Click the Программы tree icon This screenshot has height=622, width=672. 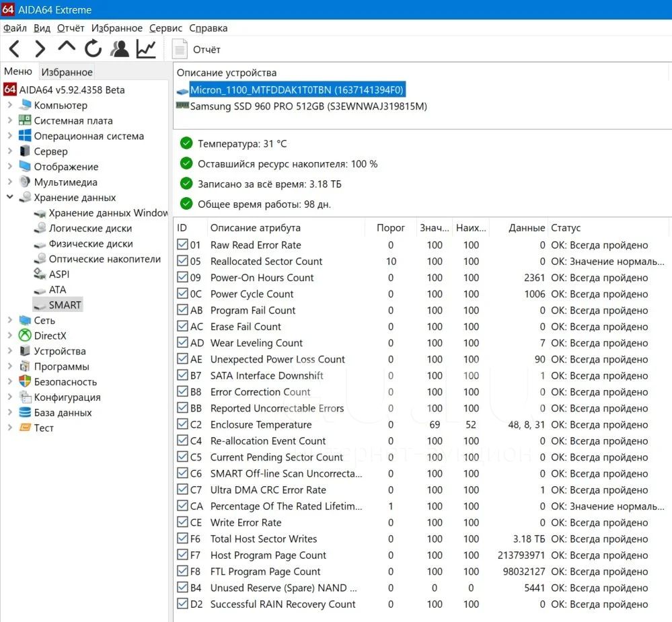(x=25, y=366)
